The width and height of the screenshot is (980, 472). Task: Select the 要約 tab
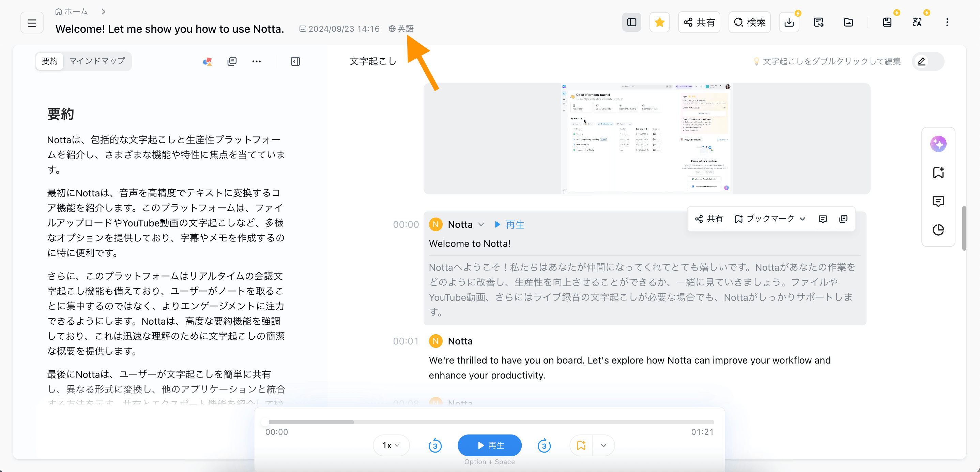coord(49,61)
